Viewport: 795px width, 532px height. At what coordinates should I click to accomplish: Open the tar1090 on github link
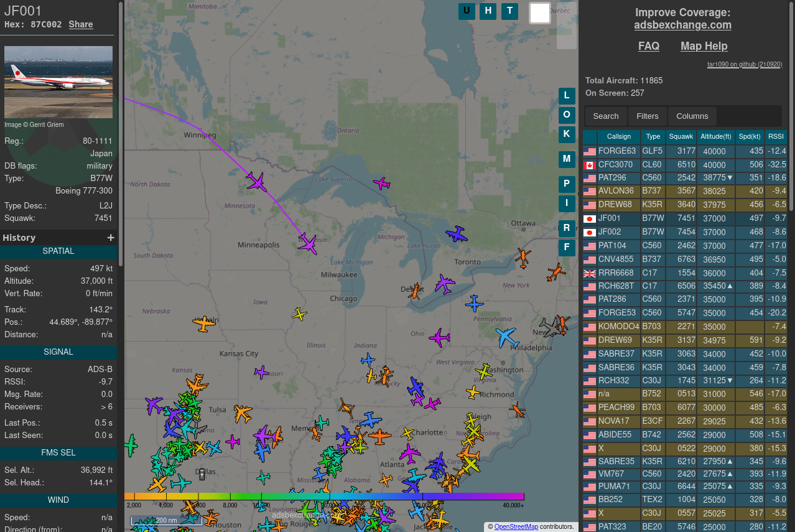point(745,65)
